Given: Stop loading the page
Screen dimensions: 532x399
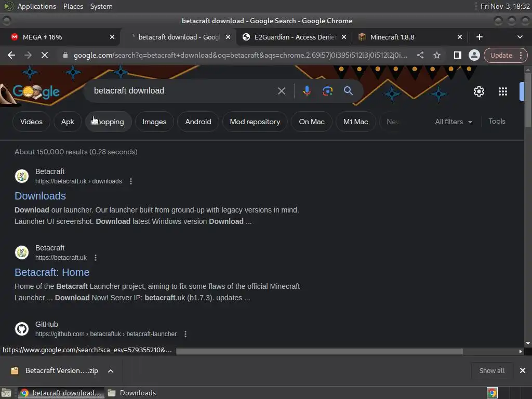Looking at the screenshot, I should 45,55.
